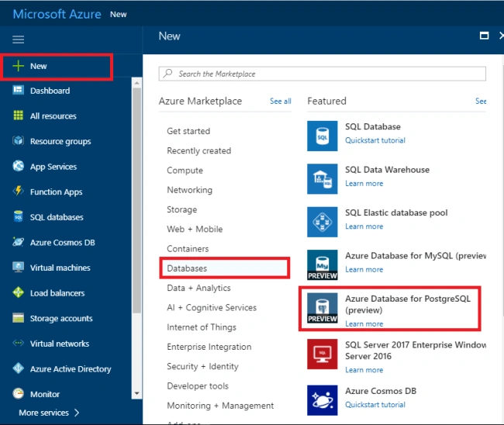Open Azure Database for MySQL preview icon

coord(322,265)
